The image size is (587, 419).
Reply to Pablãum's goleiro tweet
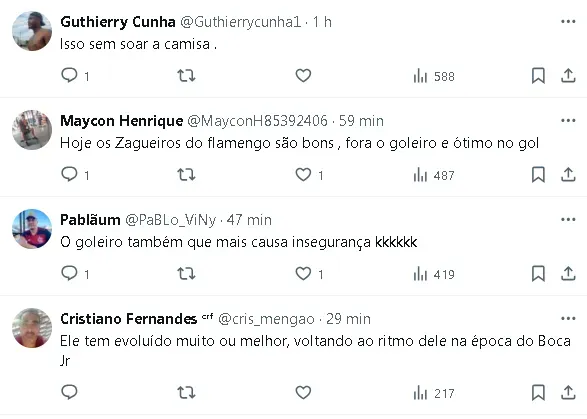tap(70, 273)
